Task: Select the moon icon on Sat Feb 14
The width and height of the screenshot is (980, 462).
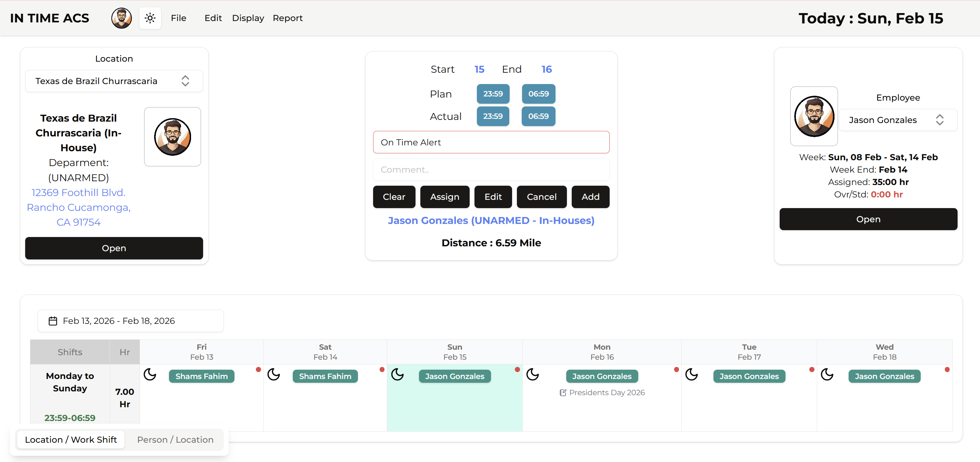Action: coord(274,374)
